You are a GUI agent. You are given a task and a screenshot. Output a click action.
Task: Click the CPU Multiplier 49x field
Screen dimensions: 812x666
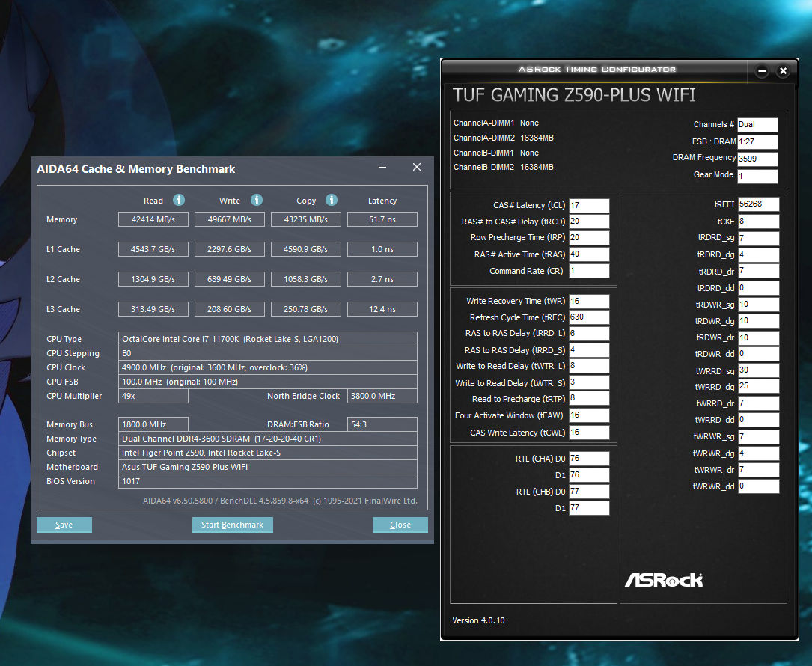(153, 396)
